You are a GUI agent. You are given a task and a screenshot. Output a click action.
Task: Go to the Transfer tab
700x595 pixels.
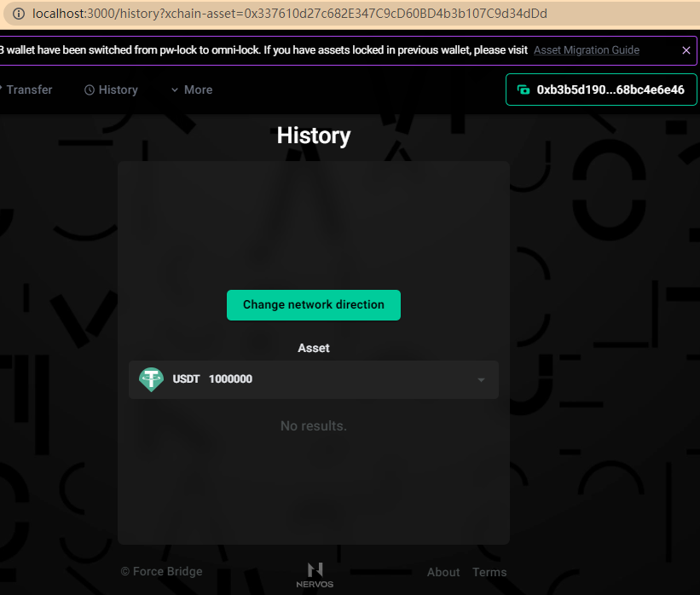(26, 90)
